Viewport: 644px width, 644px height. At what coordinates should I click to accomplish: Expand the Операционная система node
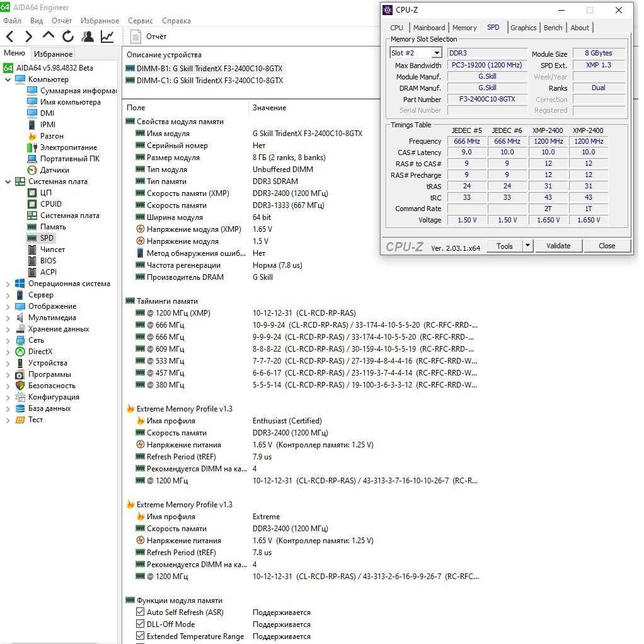pos(8,284)
